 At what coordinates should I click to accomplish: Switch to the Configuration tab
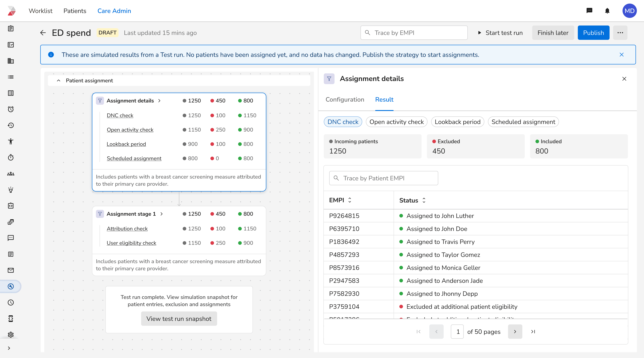coord(345,100)
